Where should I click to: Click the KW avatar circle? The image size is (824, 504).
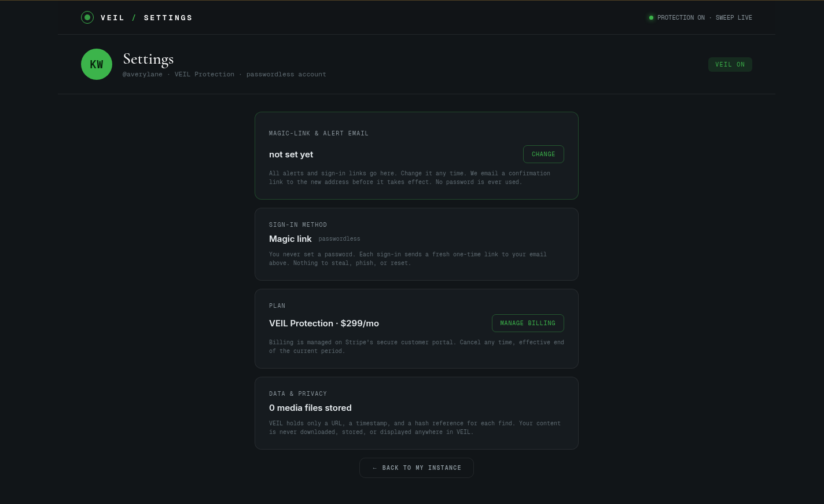(x=97, y=64)
